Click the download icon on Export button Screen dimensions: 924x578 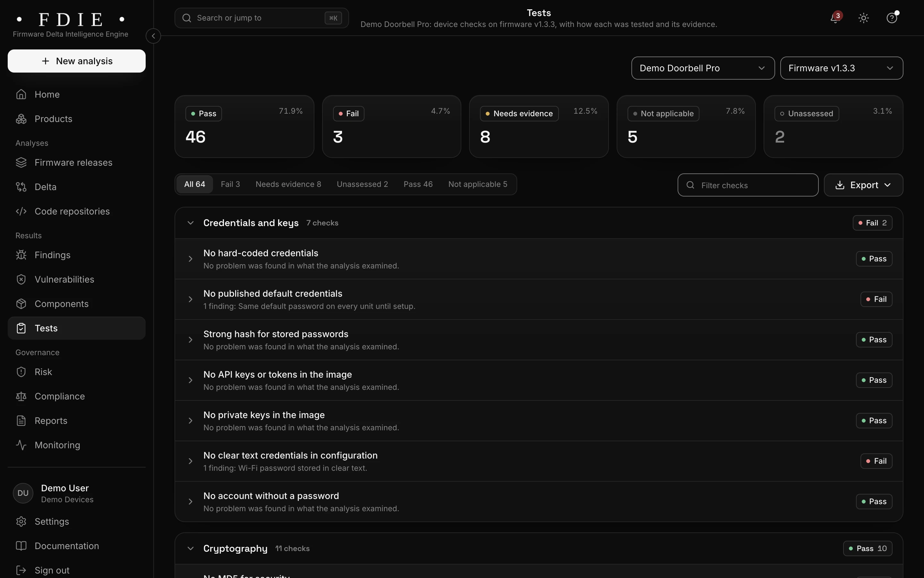[840, 185]
